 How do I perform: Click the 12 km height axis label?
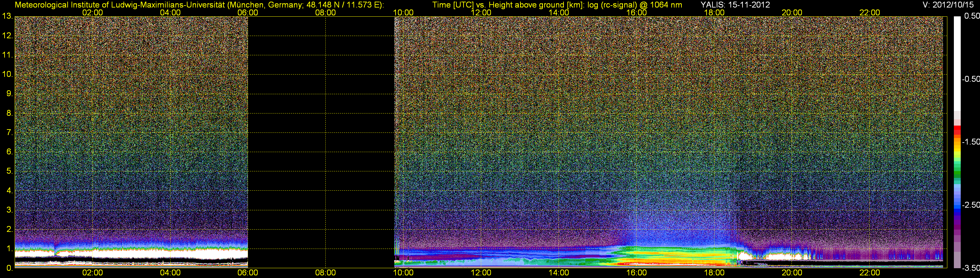[7, 36]
